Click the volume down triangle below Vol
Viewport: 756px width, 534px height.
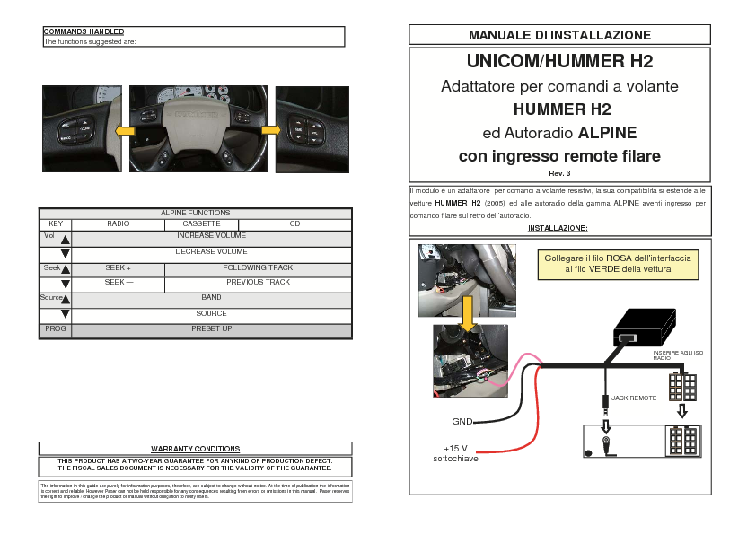point(65,253)
